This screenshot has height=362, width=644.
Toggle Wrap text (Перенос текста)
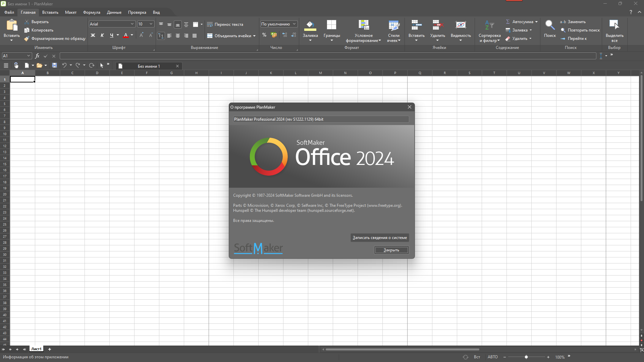pos(225,24)
